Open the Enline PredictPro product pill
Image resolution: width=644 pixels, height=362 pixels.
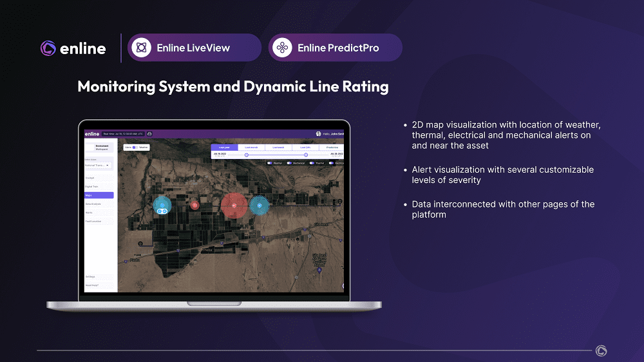point(335,48)
